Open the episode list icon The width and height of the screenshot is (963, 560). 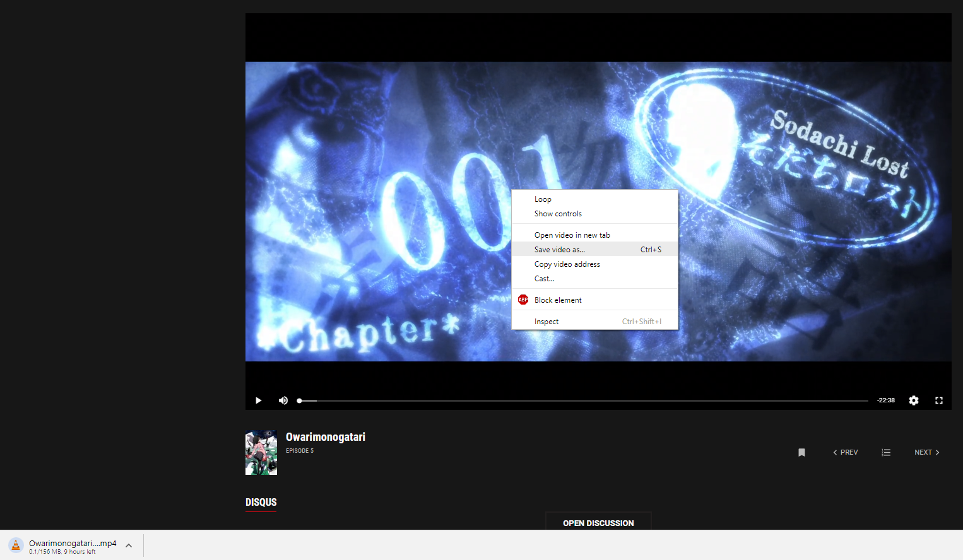coord(886,452)
